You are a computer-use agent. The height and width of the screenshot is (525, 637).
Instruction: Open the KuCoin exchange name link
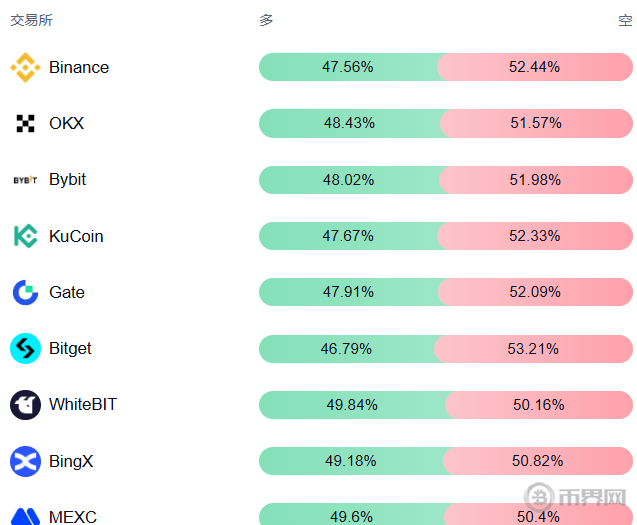pyautogui.click(x=76, y=236)
